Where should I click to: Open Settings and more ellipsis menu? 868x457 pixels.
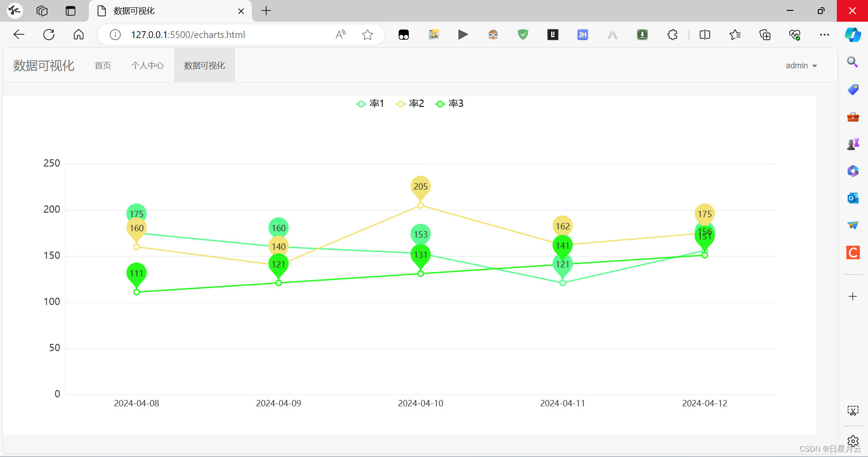(825, 34)
